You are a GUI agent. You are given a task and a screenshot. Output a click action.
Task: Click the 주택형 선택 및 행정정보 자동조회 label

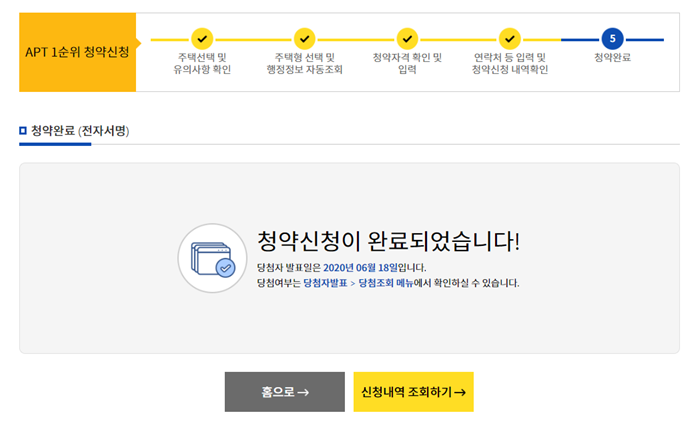(304, 64)
